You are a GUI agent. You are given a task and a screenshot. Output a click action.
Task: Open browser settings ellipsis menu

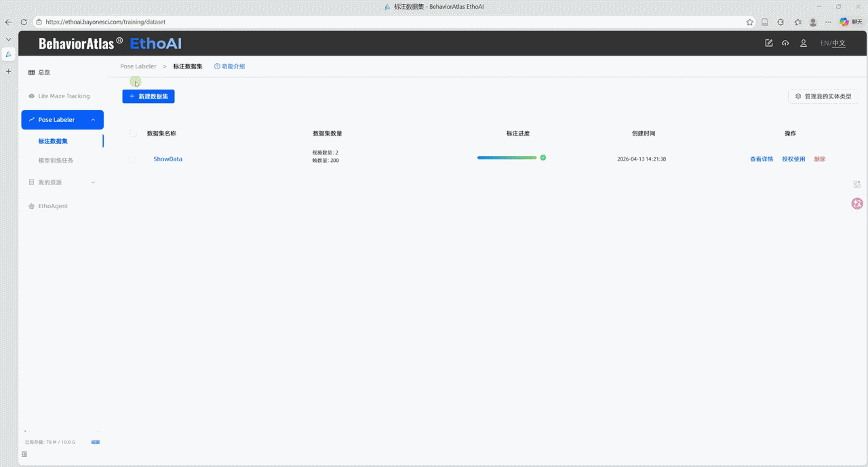click(828, 22)
